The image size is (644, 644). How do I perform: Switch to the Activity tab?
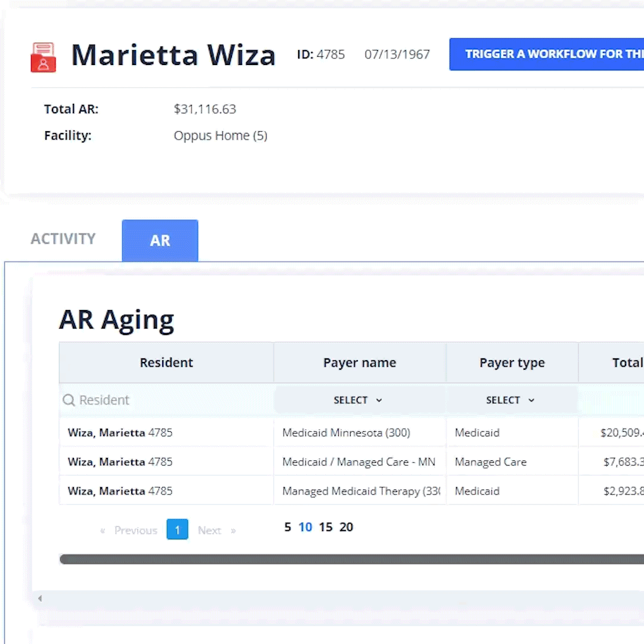pos(63,239)
